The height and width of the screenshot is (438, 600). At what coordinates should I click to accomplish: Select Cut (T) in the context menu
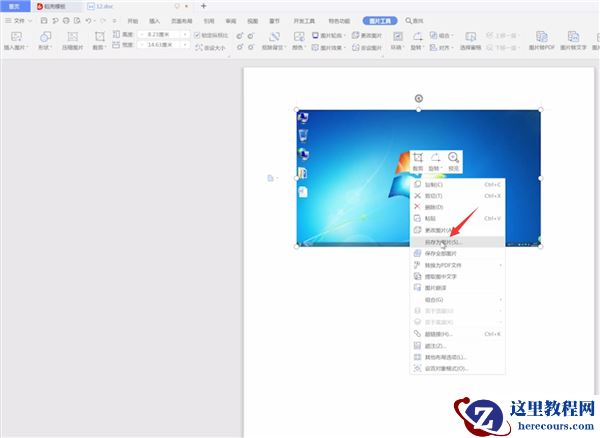pyautogui.click(x=458, y=196)
